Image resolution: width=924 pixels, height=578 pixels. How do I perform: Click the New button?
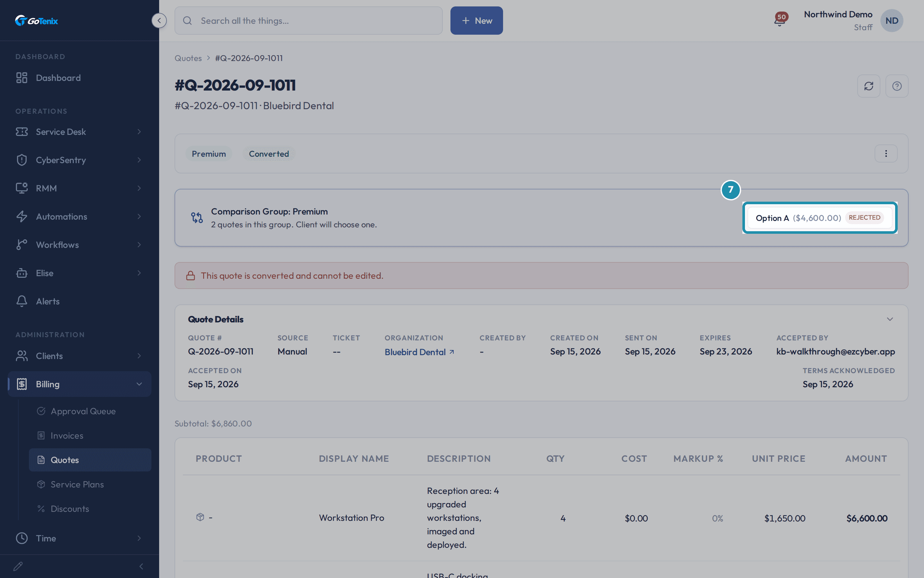pos(476,21)
